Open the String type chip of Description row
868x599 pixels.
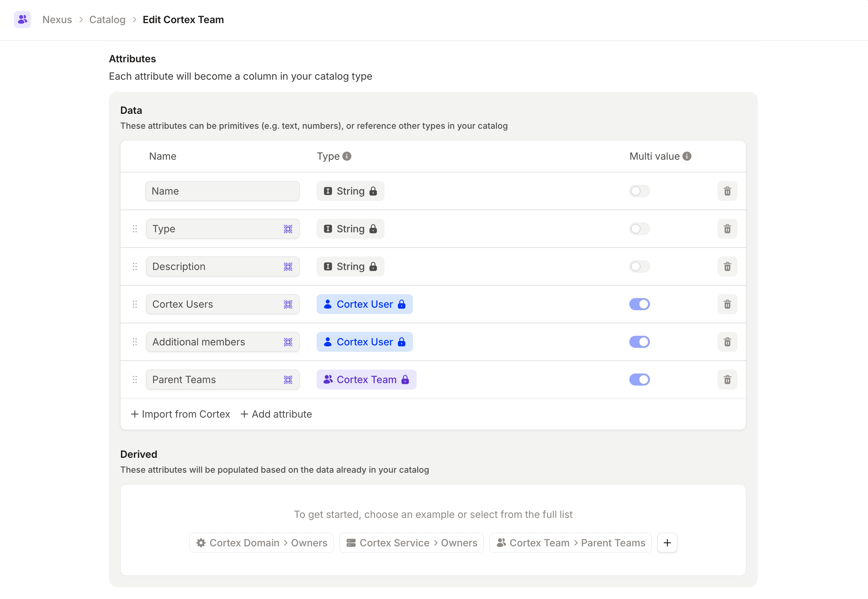(x=350, y=266)
